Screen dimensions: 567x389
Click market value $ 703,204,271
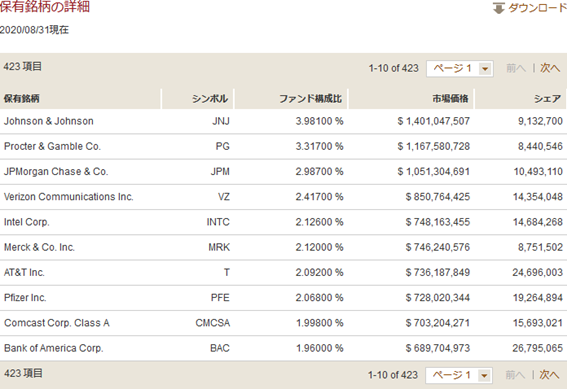pyautogui.click(x=438, y=323)
